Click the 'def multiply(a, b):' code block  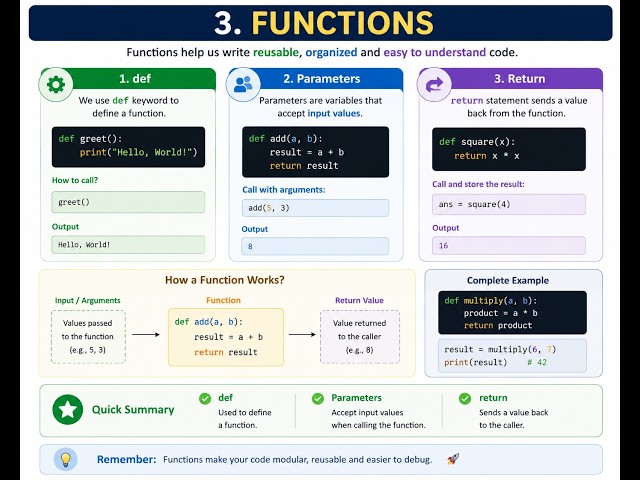point(513,313)
